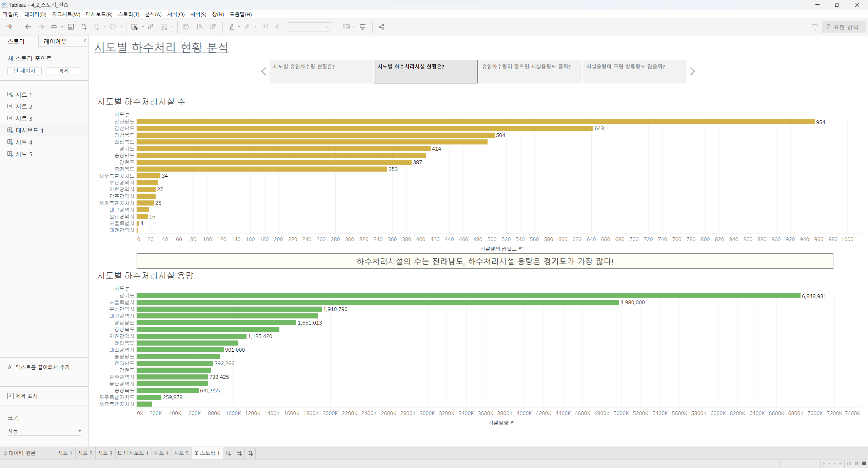Click the story title 시도별 하수처리 현황 분석

[x=161, y=47]
